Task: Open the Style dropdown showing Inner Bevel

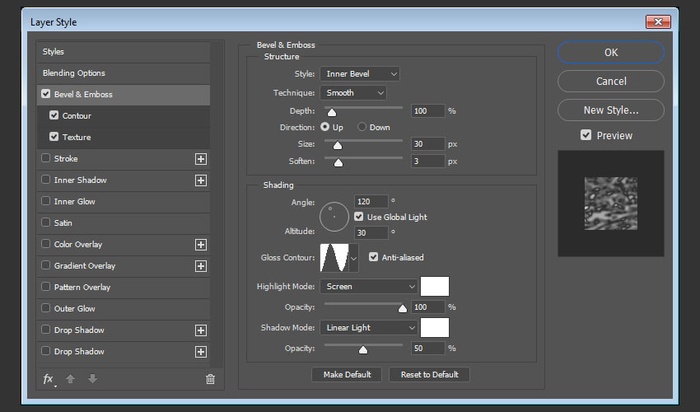Action: pyautogui.click(x=360, y=74)
